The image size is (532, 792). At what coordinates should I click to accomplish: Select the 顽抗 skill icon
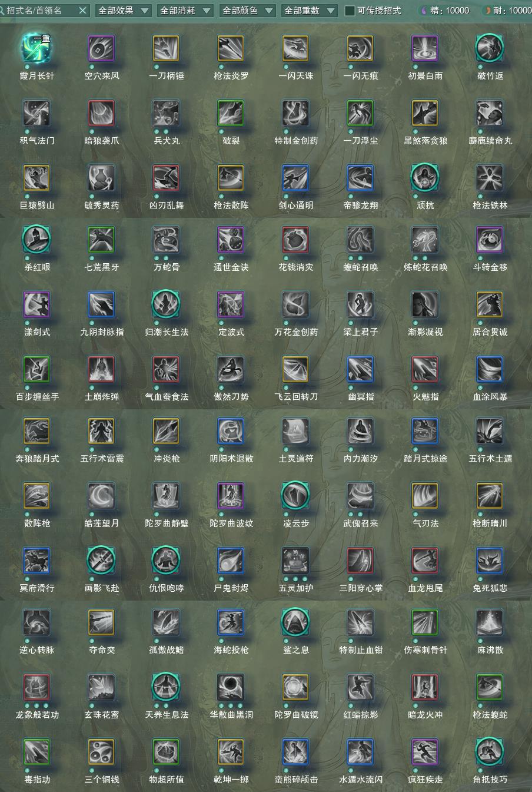[425, 178]
